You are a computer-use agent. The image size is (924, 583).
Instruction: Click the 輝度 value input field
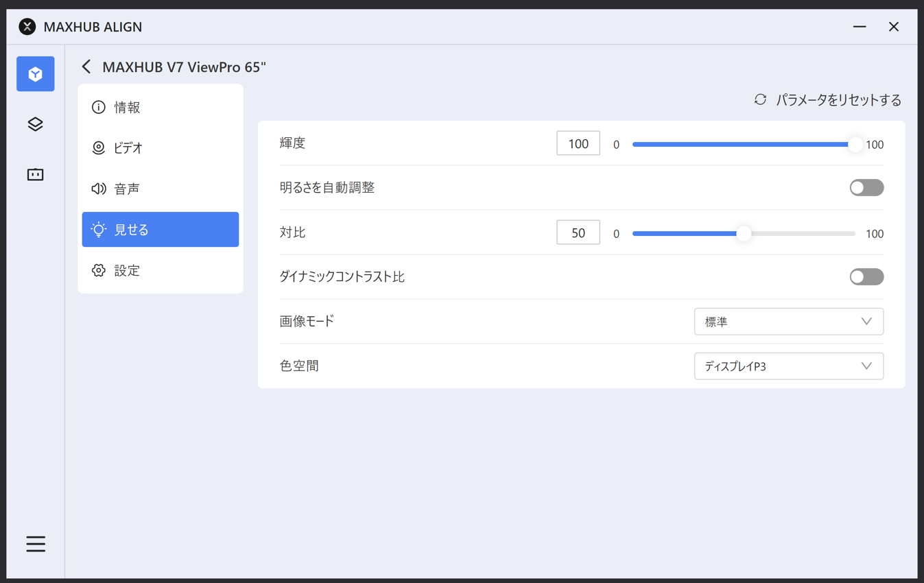(578, 143)
